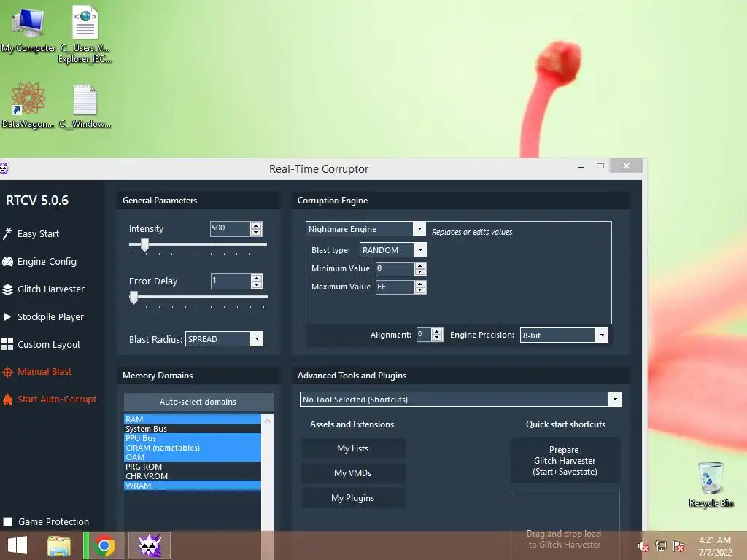Select CIRAM (nametables) memory domain
Image resolution: width=747 pixels, height=560 pixels.
pos(193,448)
